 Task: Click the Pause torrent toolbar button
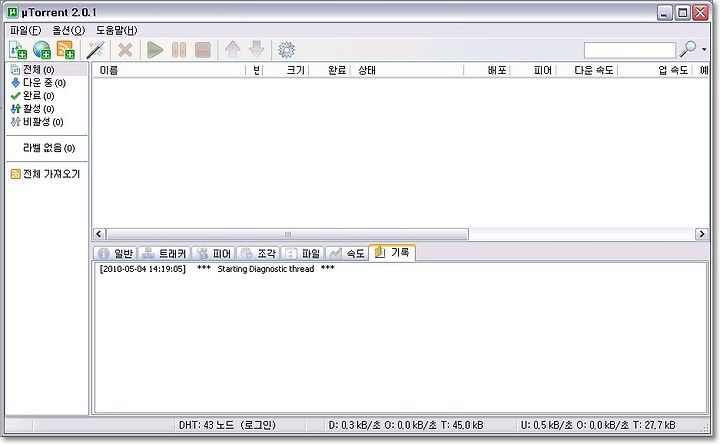(x=179, y=50)
